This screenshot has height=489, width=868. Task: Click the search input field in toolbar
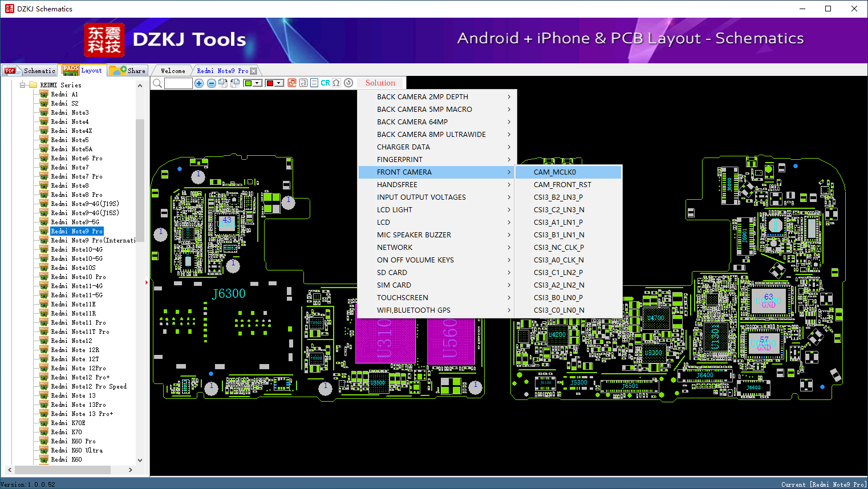179,83
